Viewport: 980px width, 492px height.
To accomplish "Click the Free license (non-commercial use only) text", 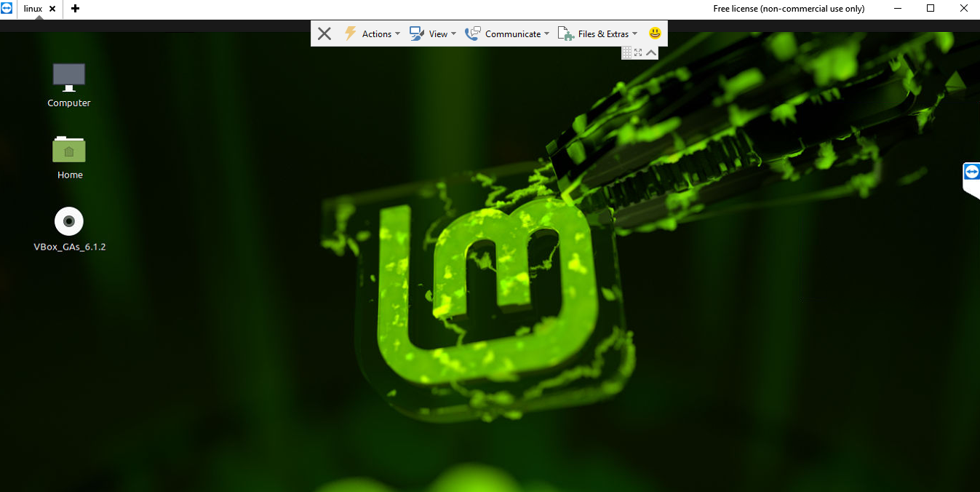I will click(x=789, y=9).
